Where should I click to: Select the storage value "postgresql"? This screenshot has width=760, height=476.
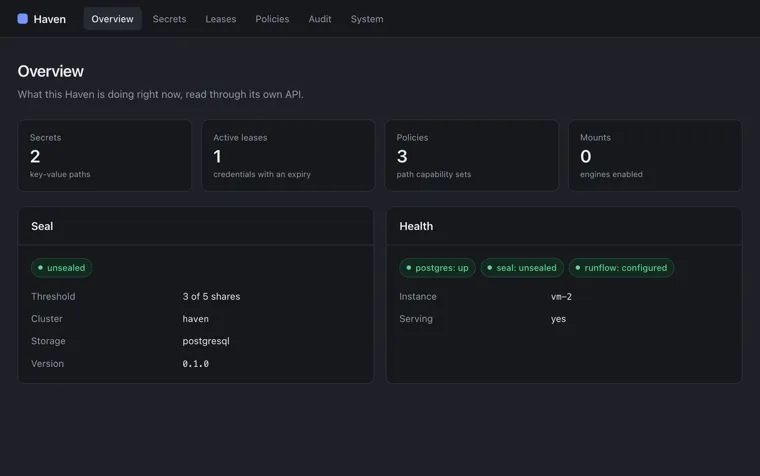coord(206,341)
